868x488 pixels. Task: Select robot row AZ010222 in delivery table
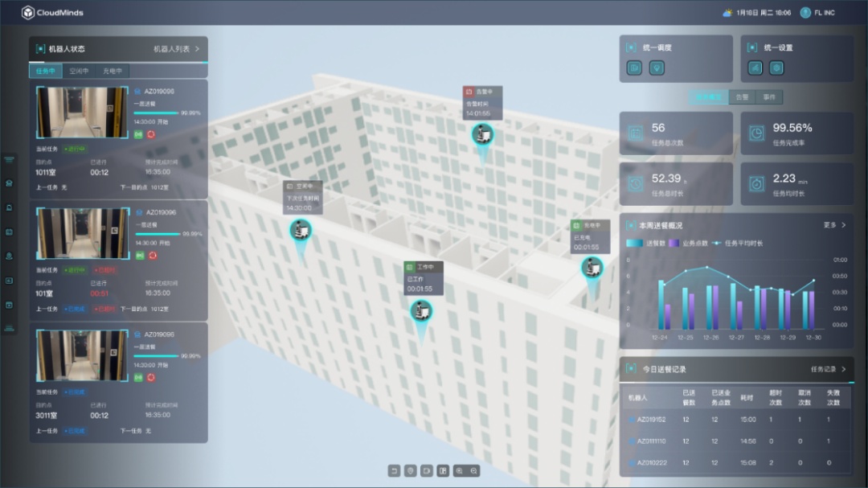point(736,462)
